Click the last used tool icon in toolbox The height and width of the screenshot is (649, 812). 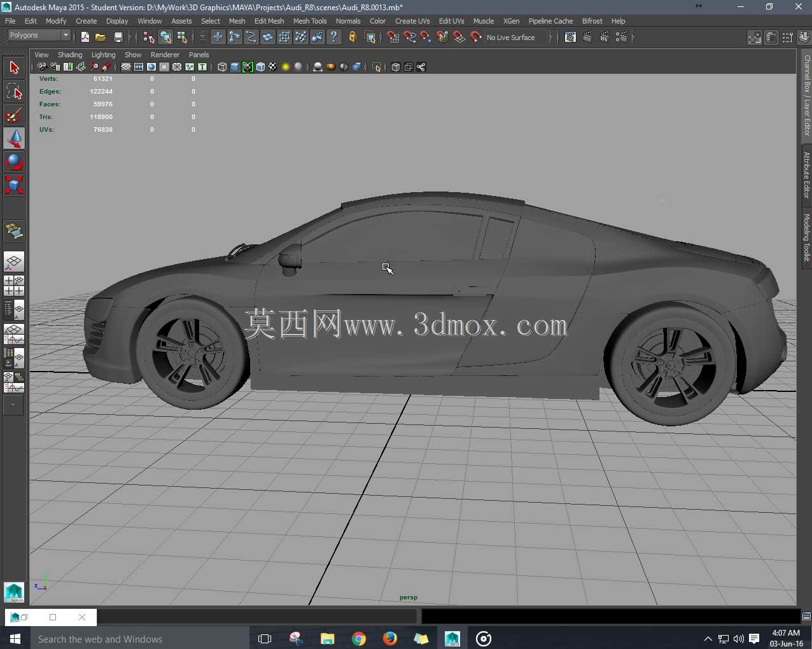14,232
